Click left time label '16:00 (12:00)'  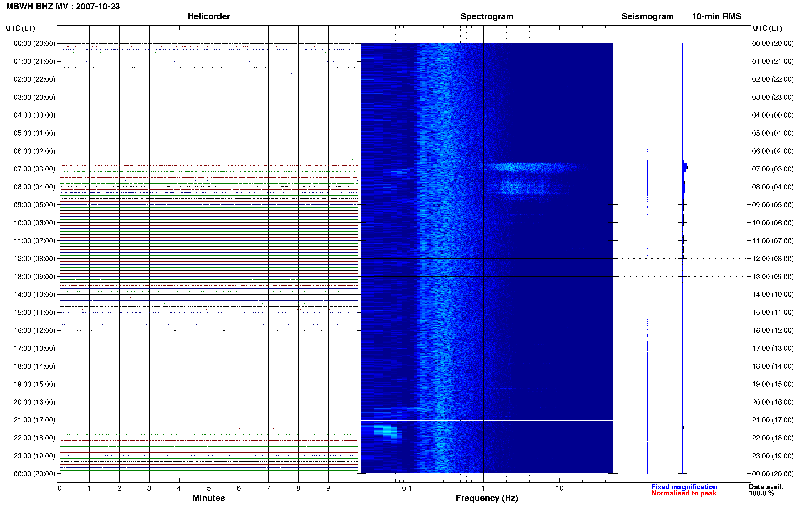[x=34, y=330]
